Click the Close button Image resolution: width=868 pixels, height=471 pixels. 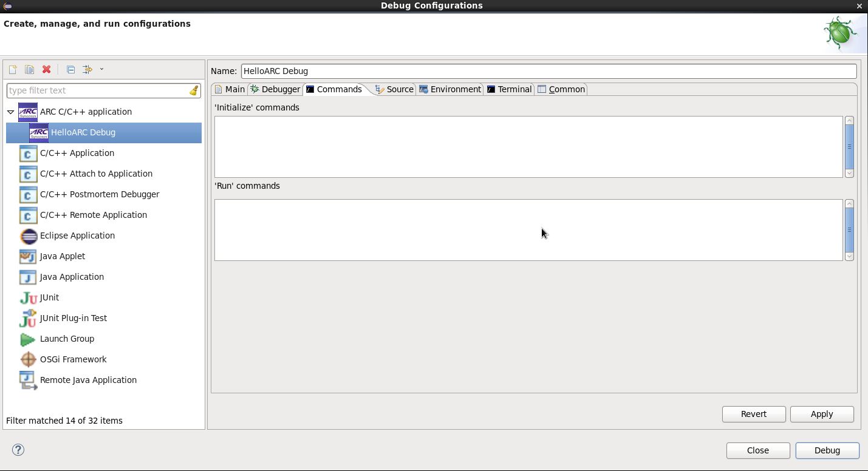[758, 450]
